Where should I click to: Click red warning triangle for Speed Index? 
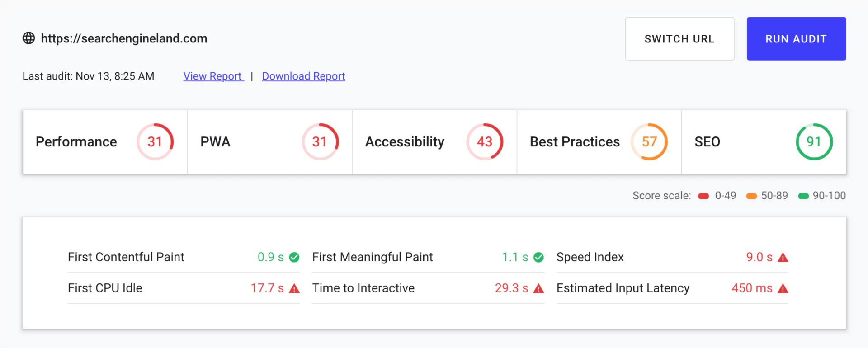pos(783,258)
